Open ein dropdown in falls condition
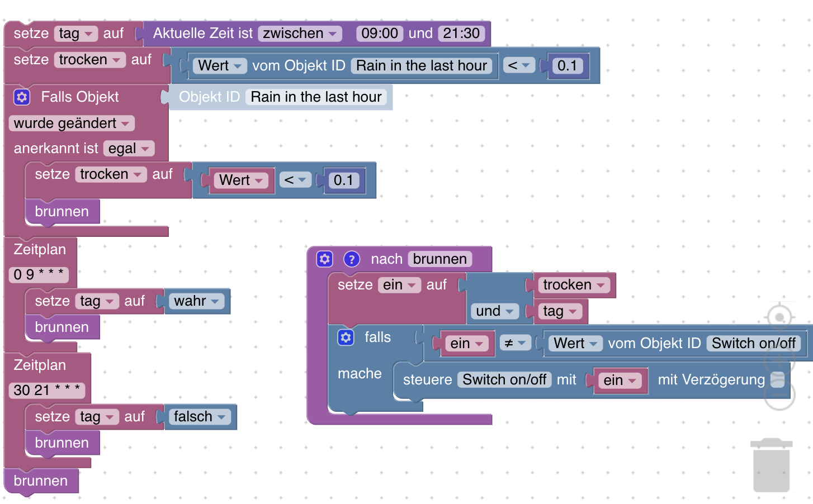Screen dimensions: 813x504 (x=467, y=344)
